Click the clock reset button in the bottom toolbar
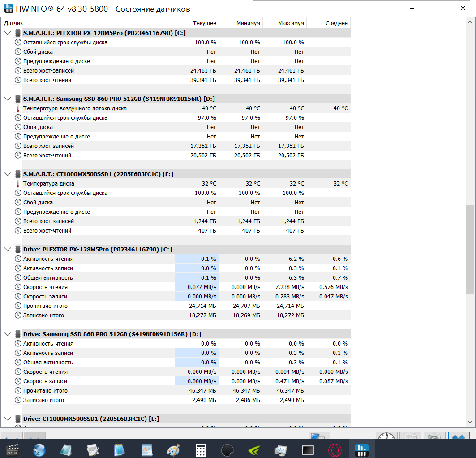 386,436
